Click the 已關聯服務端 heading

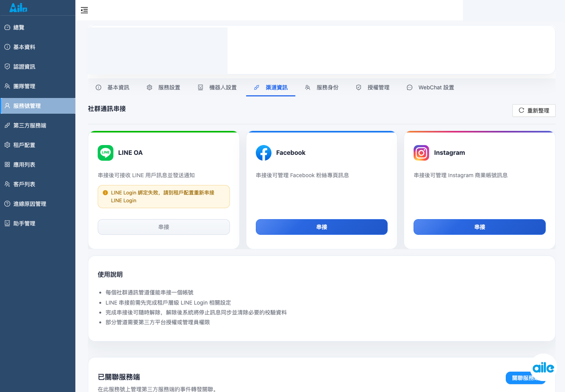[119, 377]
